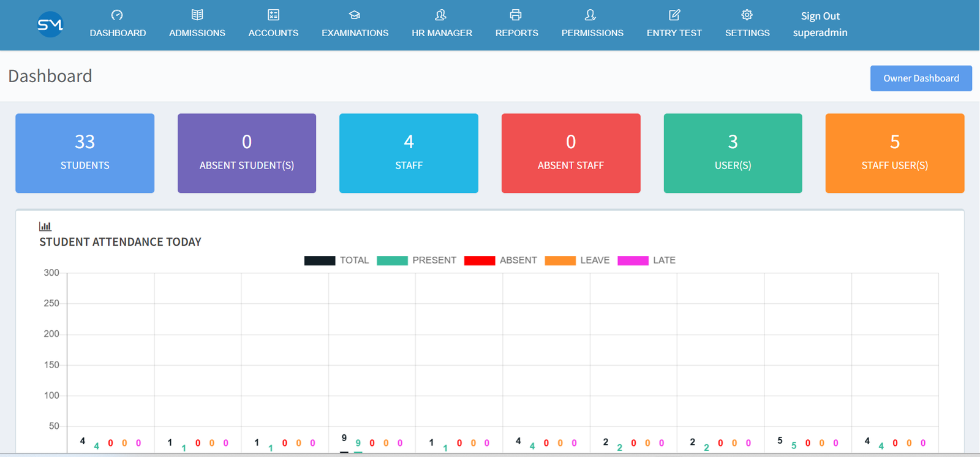
Task: Click the SM logo icon
Action: click(50, 25)
